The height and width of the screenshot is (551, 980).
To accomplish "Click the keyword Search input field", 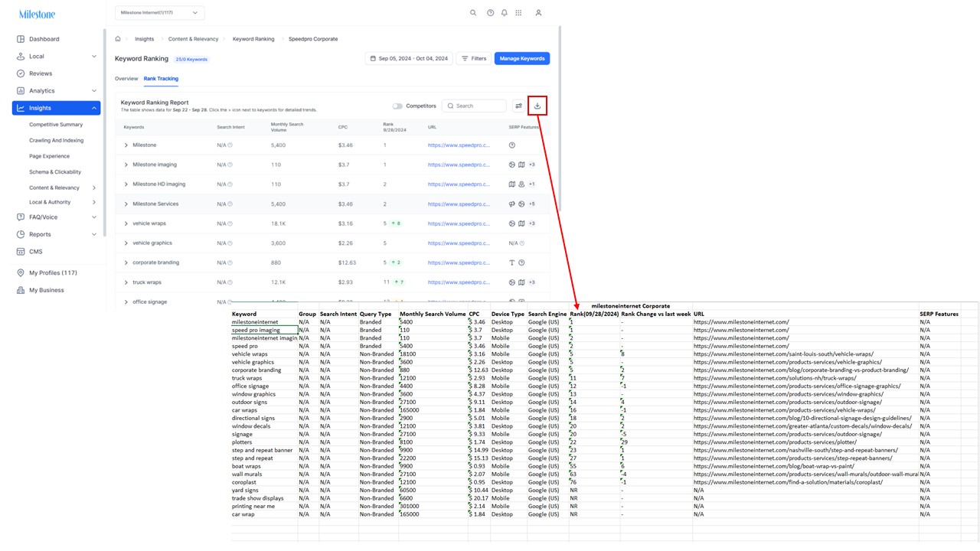I will point(474,106).
